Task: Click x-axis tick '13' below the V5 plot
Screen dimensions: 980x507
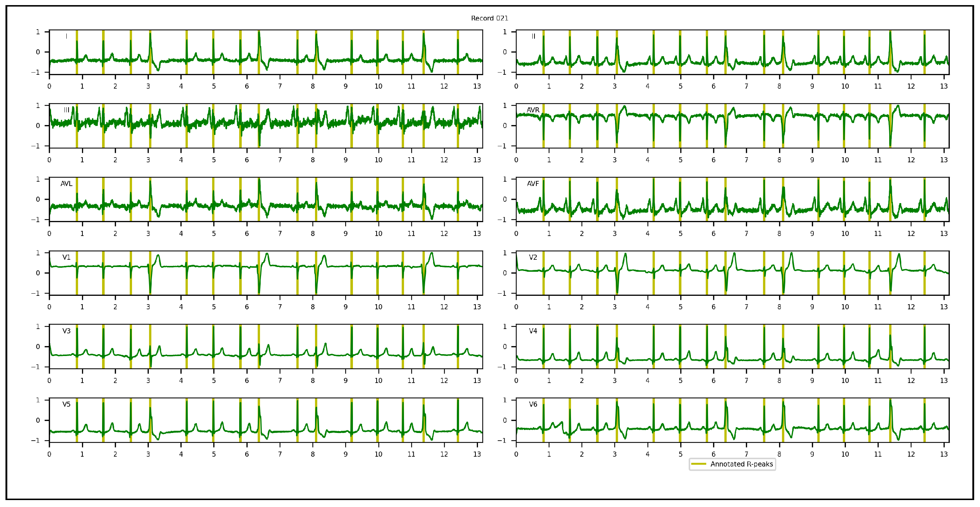Action: coord(477,454)
